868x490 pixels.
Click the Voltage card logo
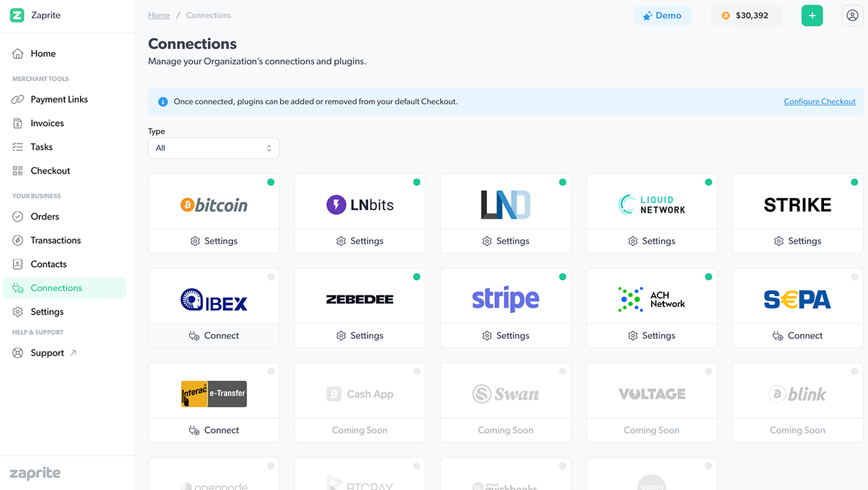(x=652, y=394)
